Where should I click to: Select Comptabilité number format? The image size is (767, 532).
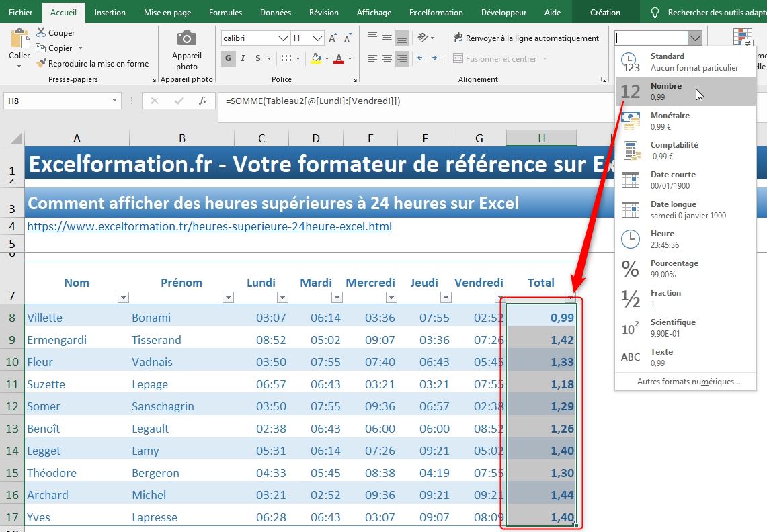coord(685,150)
